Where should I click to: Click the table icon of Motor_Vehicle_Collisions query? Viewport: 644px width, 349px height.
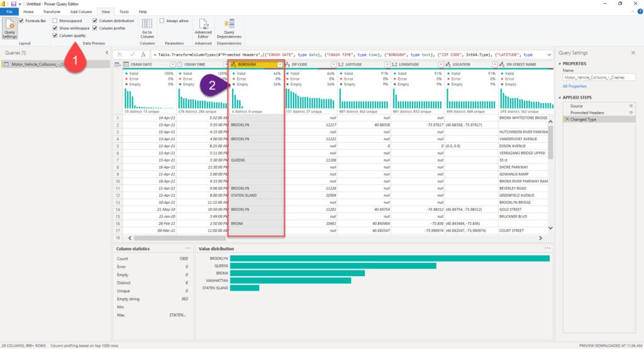[x=6, y=65]
